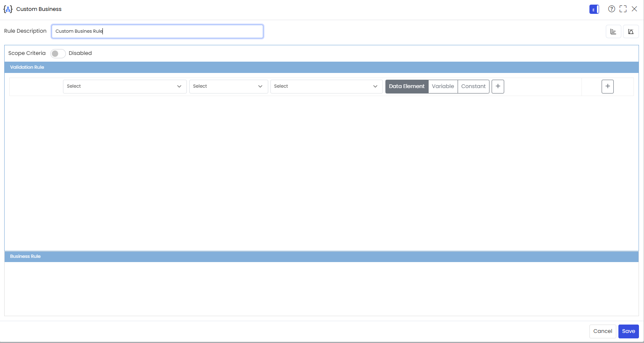
Task: Click the Custom Business rule icon in title
Action: tap(8, 9)
